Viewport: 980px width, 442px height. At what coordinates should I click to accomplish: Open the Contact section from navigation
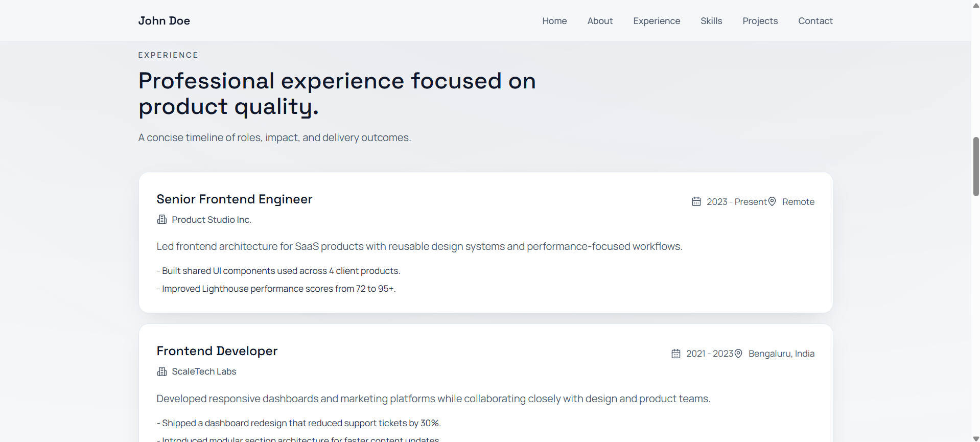(815, 21)
